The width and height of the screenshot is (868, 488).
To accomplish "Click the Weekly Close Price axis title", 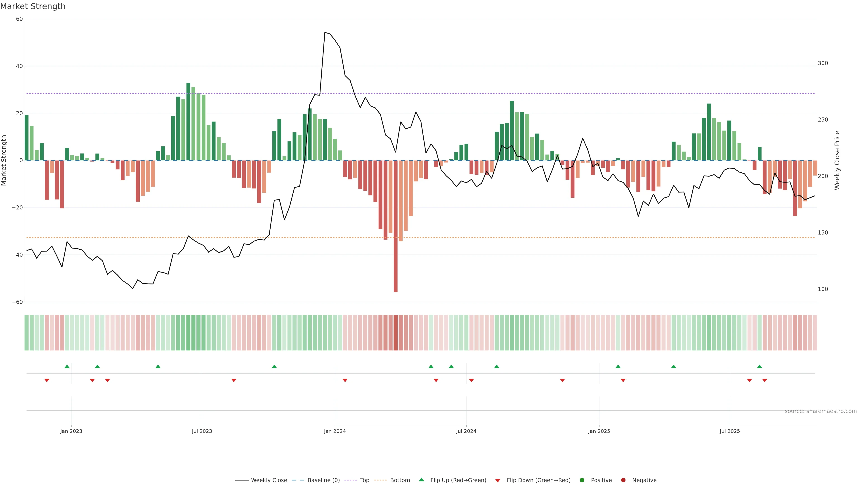I will point(837,160).
